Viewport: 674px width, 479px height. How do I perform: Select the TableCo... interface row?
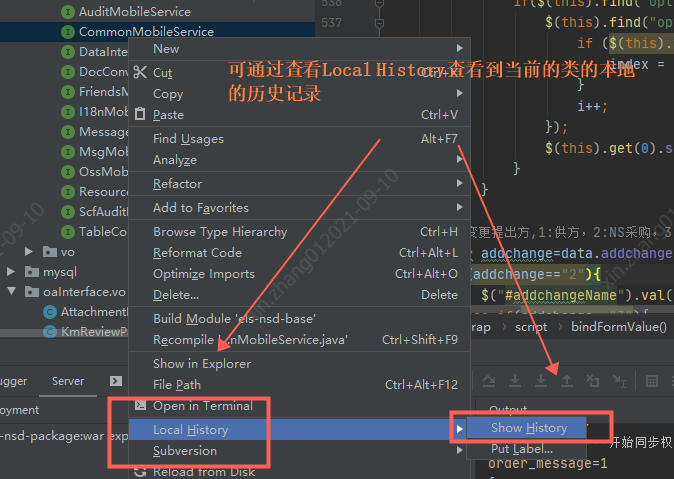click(x=64, y=232)
